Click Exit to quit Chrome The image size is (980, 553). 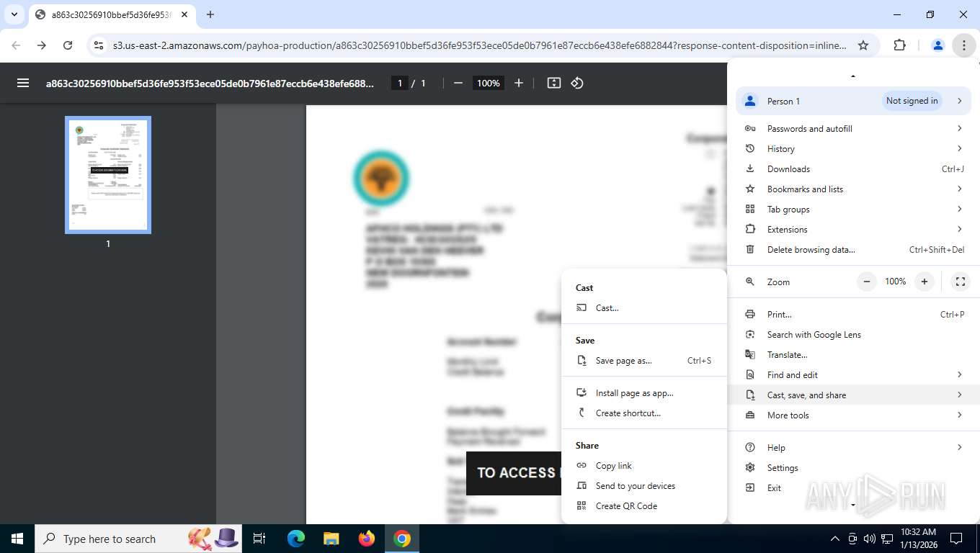(853, 488)
